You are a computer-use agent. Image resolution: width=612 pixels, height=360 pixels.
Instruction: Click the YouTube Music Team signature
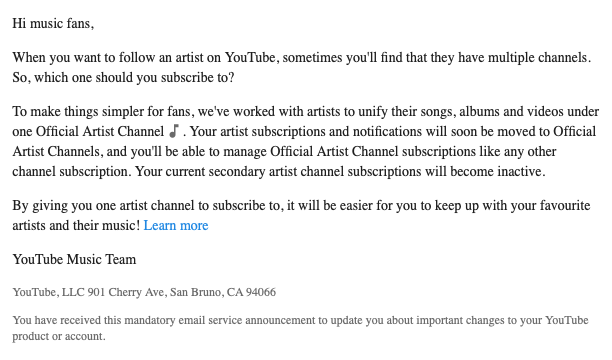pyautogui.click(x=74, y=260)
